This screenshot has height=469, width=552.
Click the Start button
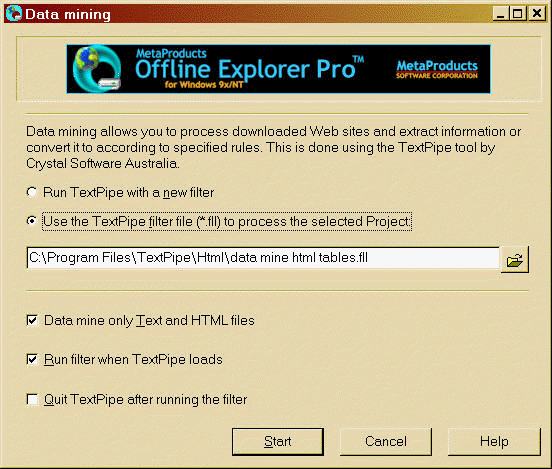point(278,442)
